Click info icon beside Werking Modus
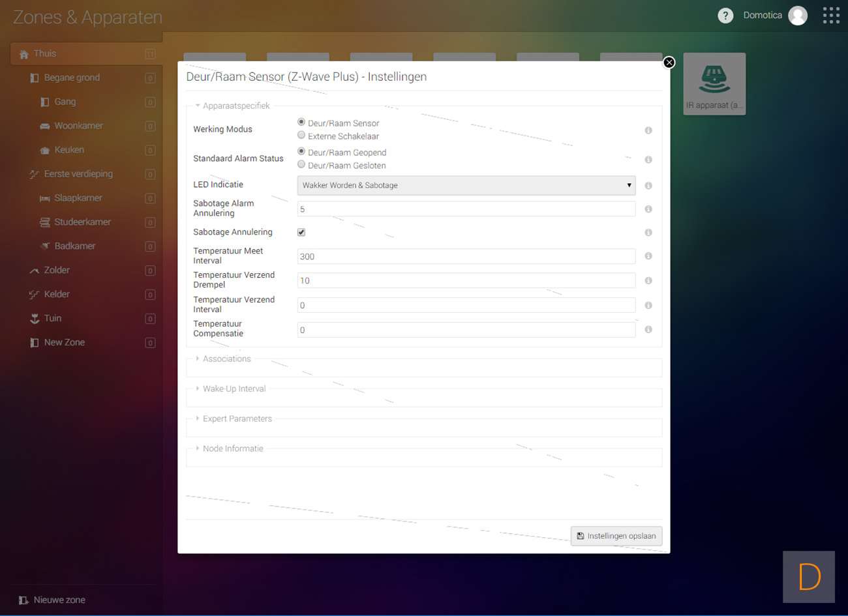This screenshot has height=616, width=848. 648,130
